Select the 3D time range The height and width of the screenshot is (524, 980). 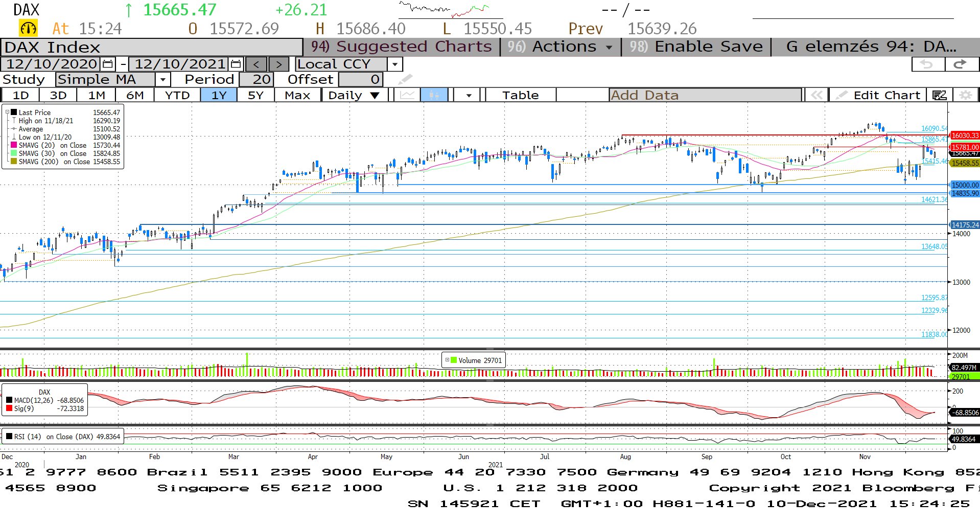pyautogui.click(x=58, y=95)
